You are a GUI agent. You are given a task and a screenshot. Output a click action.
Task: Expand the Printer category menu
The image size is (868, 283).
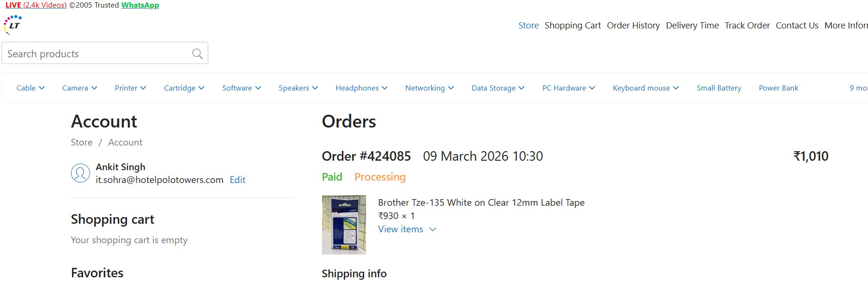pyautogui.click(x=130, y=88)
